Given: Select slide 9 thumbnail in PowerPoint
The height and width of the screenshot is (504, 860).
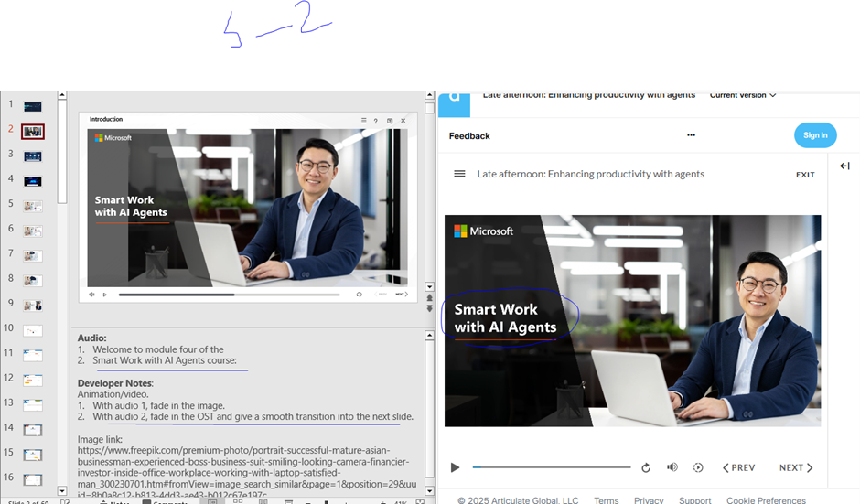Looking at the screenshot, I should pyautogui.click(x=33, y=306).
